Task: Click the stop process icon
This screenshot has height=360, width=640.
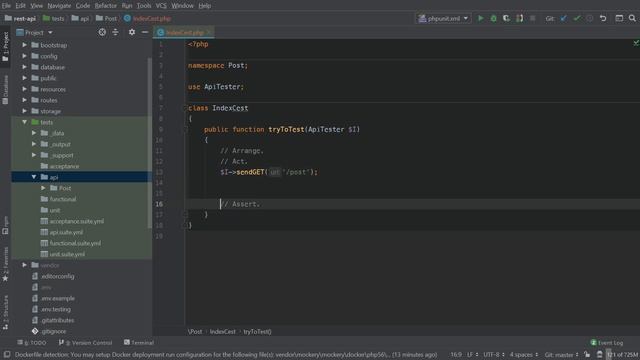Action: pyautogui.click(x=533, y=18)
